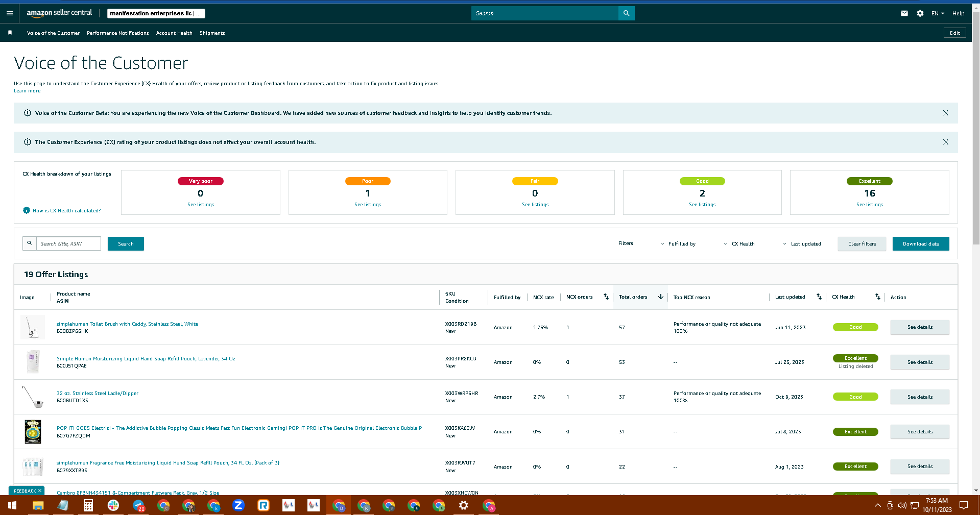
Task: Open RingCentral from the taskbar
Action: (264, 505)
